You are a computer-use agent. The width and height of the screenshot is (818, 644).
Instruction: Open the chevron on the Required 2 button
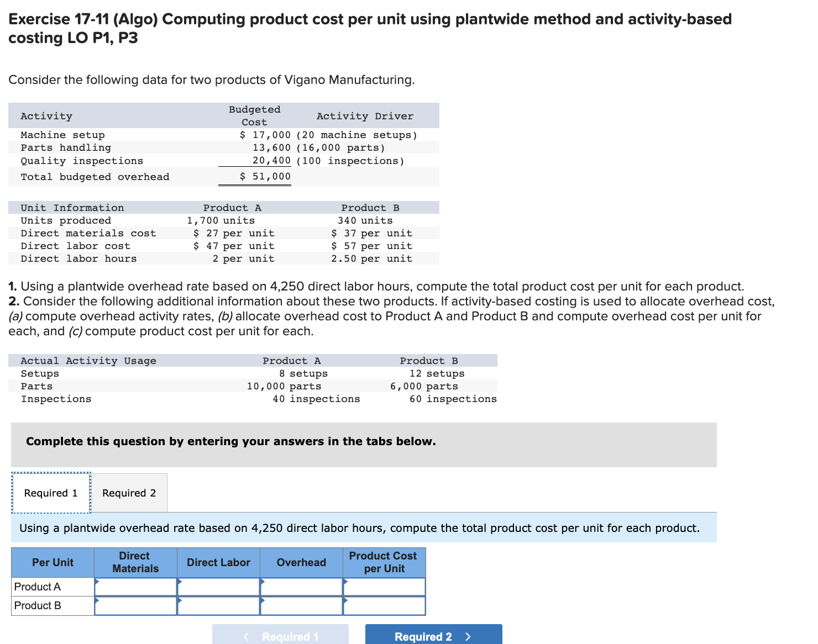click(468, 636)
